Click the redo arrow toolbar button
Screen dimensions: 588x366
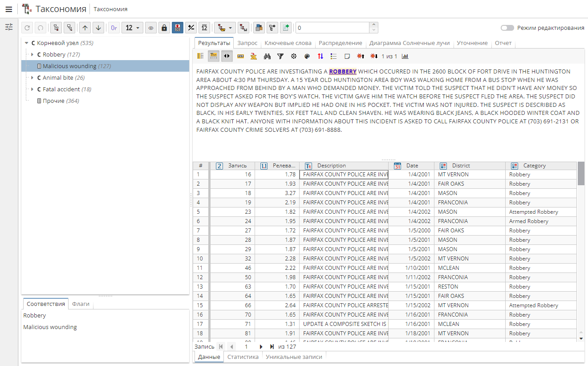click(x=40, y=28)
